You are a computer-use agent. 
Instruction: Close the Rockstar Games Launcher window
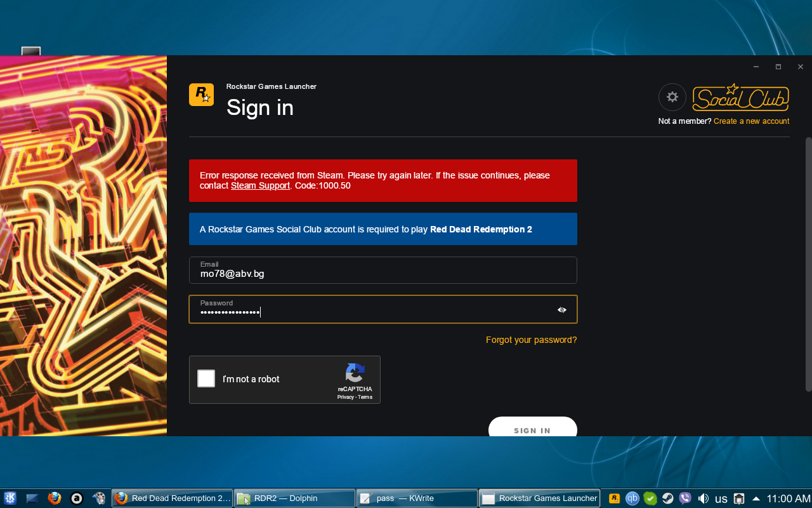click(x=801, y=67)
